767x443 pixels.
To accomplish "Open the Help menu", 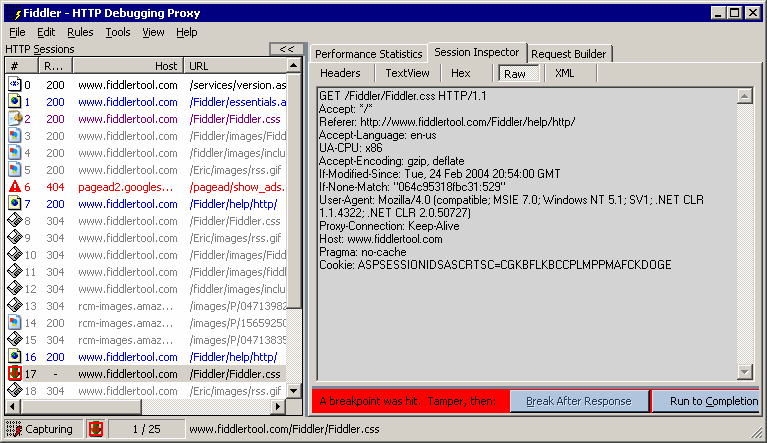I will (x=187, y=32).
